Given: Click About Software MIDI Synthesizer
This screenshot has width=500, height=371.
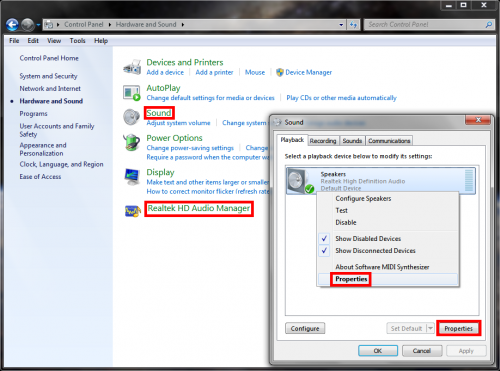Looking at the screenshot, I should point(382,267).
